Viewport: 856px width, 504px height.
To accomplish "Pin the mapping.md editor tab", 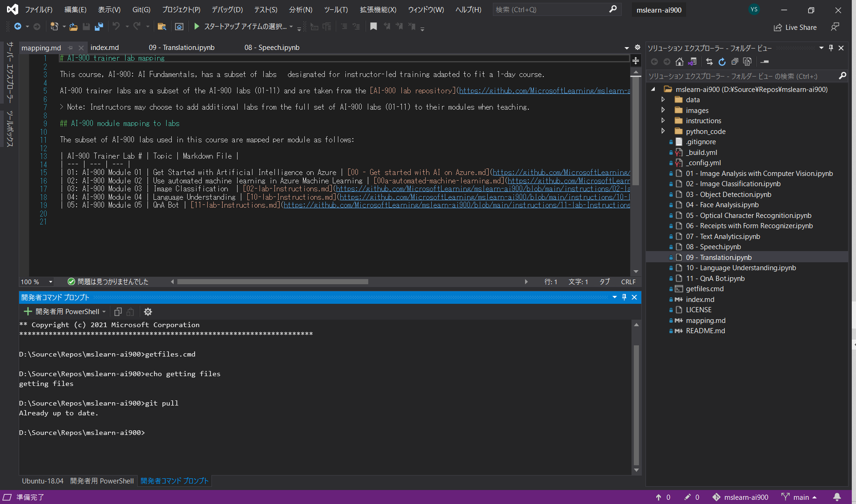I will [x=70, y=48].
